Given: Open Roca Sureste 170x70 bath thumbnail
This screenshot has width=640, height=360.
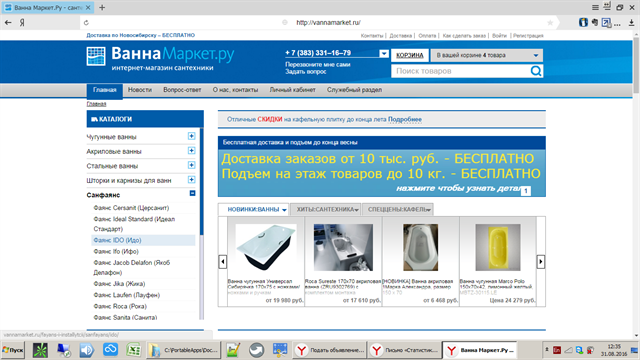Looking at the screenshot, I should click(343, 247).
